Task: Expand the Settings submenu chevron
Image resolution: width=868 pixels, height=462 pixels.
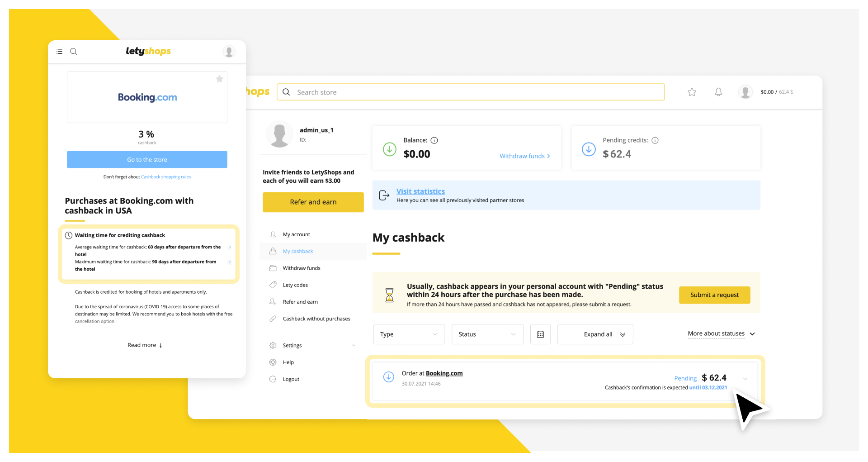Action: 354,345
